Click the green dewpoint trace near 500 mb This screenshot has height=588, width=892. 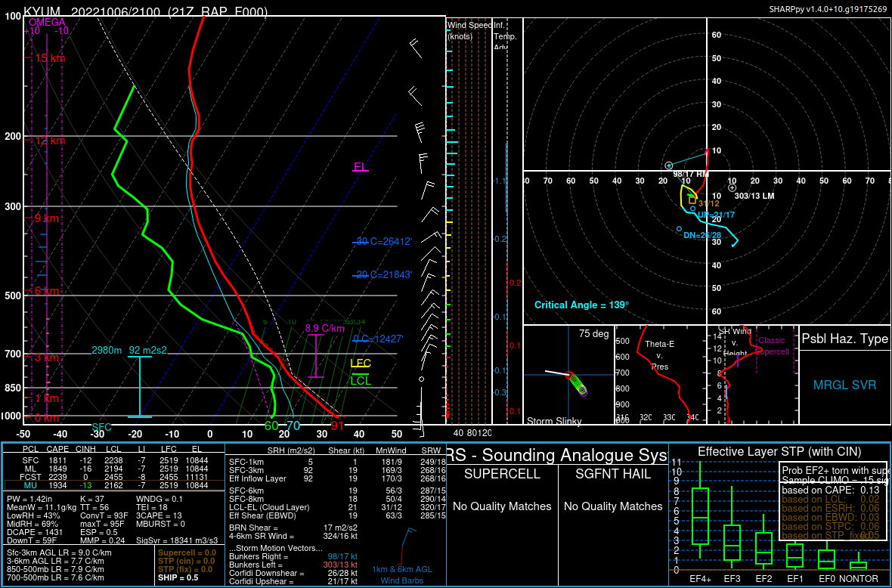(x=170, y=295)
